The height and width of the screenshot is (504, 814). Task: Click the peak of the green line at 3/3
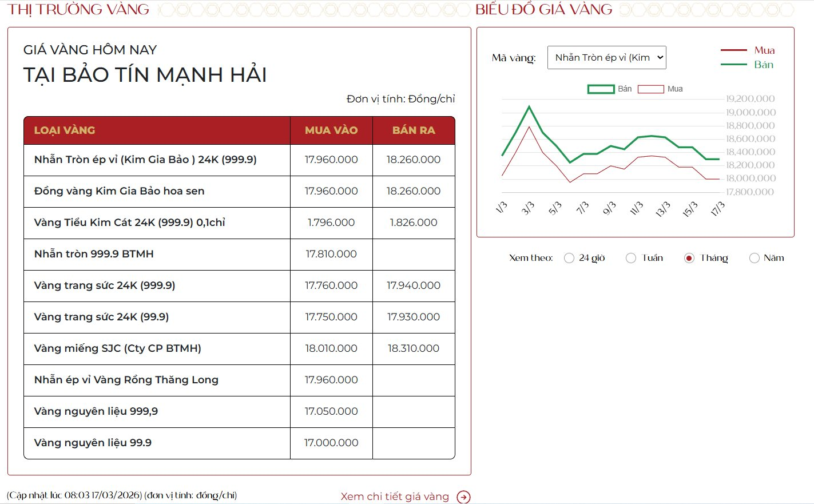pos(530,105)
